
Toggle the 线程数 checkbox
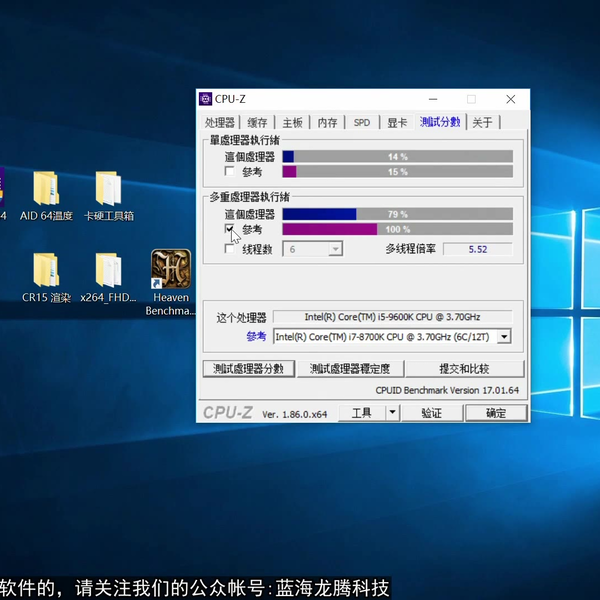[x=230, y=249]
